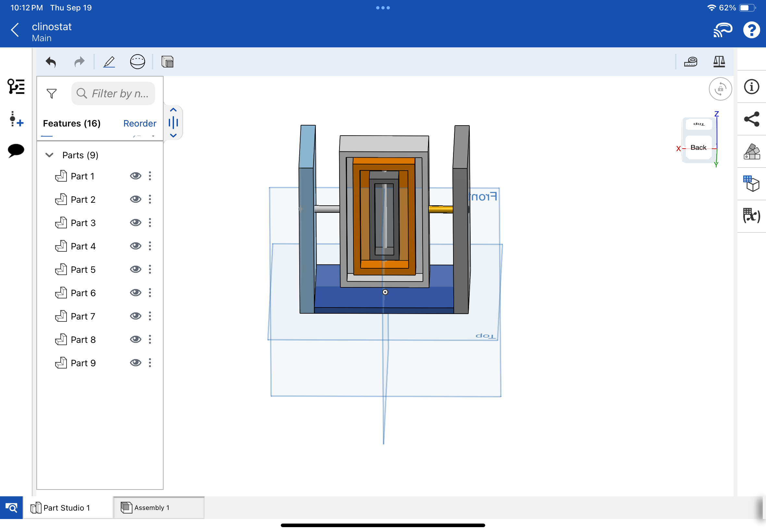Select the Measure tape tool
The width and height of the screenshot is (766, 532).
[691, 62]
